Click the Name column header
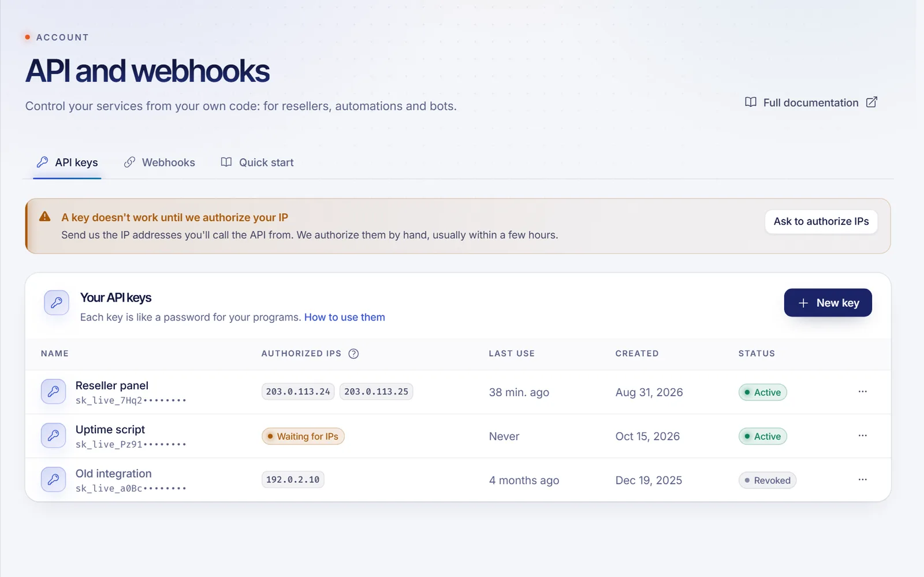Image resolution: width=924 pixels, height=577 pixels. point(55,353)
